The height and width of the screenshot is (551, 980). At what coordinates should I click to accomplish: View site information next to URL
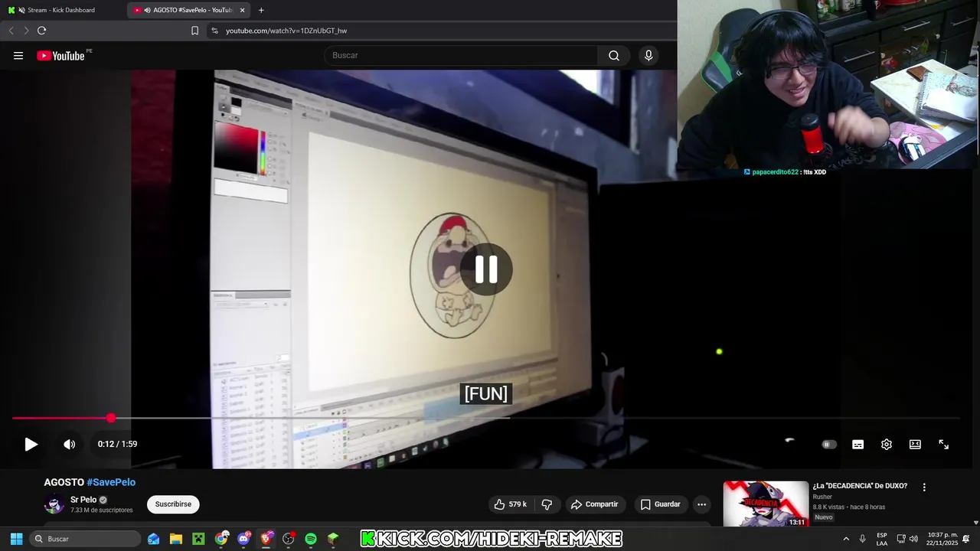[x=214, y=31]
